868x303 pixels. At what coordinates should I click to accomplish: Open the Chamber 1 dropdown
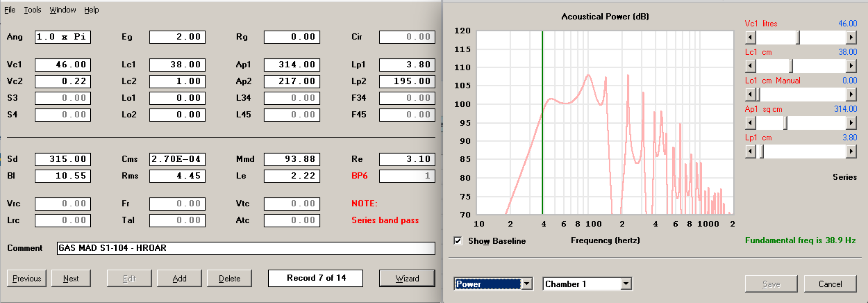(626, 284)
